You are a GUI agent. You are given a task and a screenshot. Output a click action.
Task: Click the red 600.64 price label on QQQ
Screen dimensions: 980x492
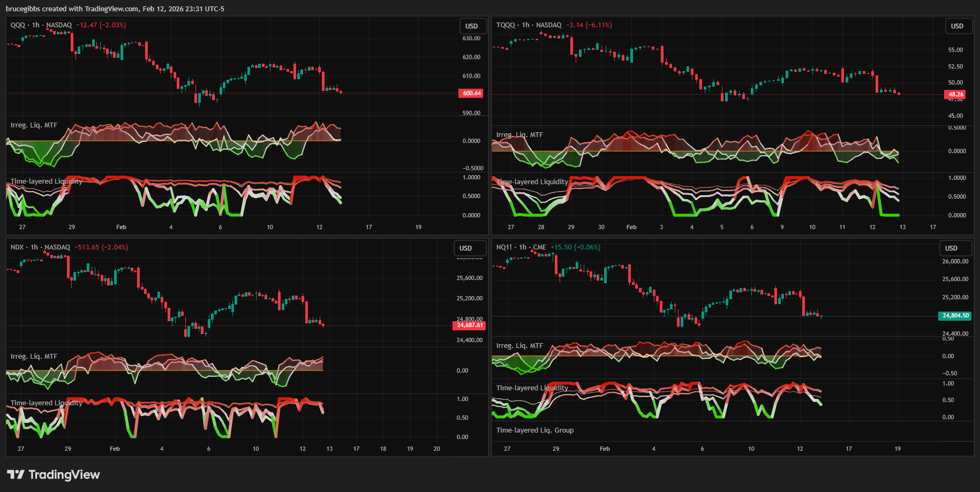471,94
